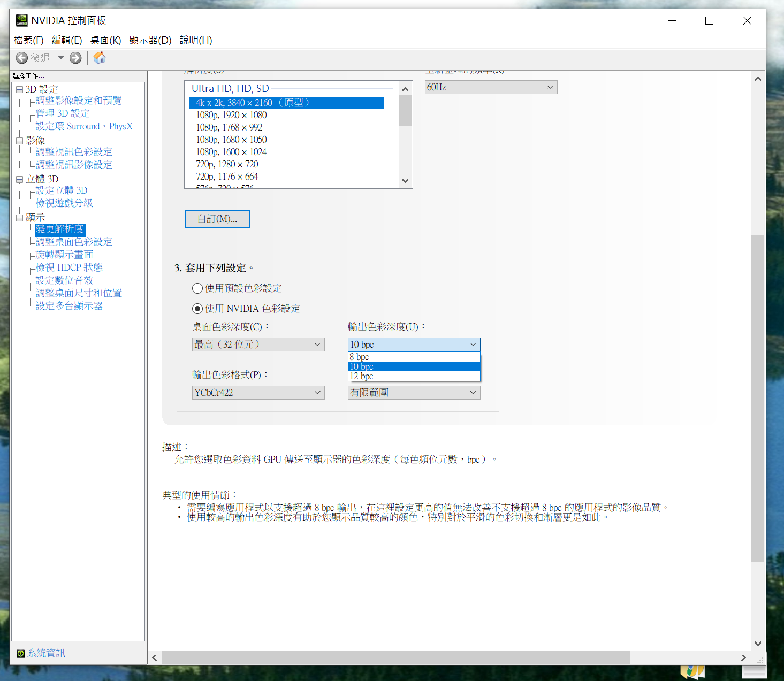Click the Forward arrow icon in toolbar

point(75,58)
